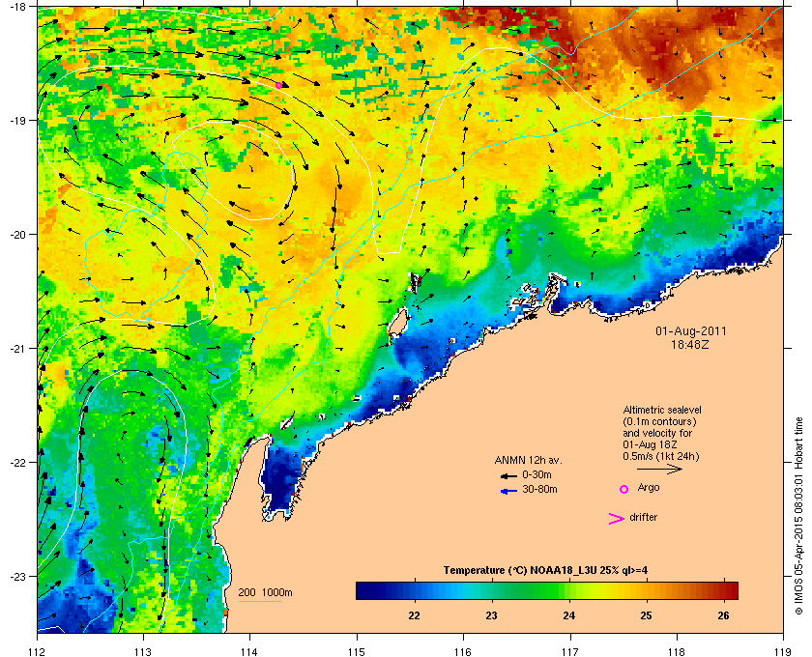This screenshot has width=812, height=657.
Task: Click the longitude label 116
Action: click(463, 652)
